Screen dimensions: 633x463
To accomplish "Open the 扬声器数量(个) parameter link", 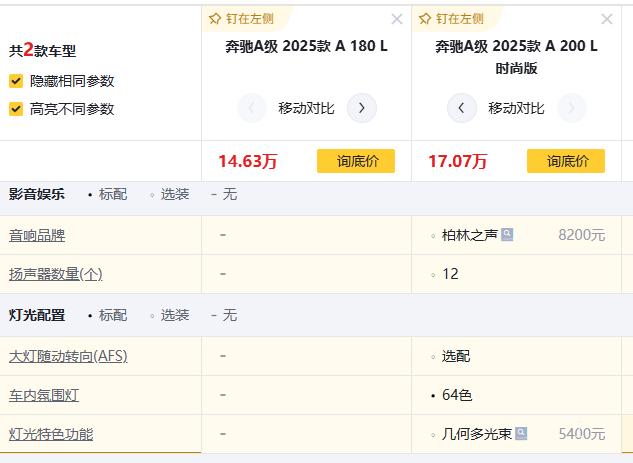I will click(55, 274).
